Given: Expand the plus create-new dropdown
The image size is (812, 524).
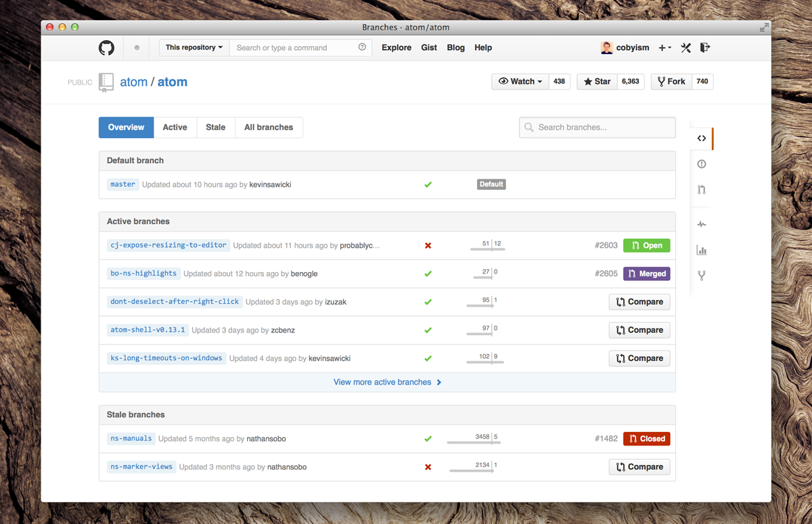Looking at the screenshot, I should pyautogui.click(x=664, y=47).
